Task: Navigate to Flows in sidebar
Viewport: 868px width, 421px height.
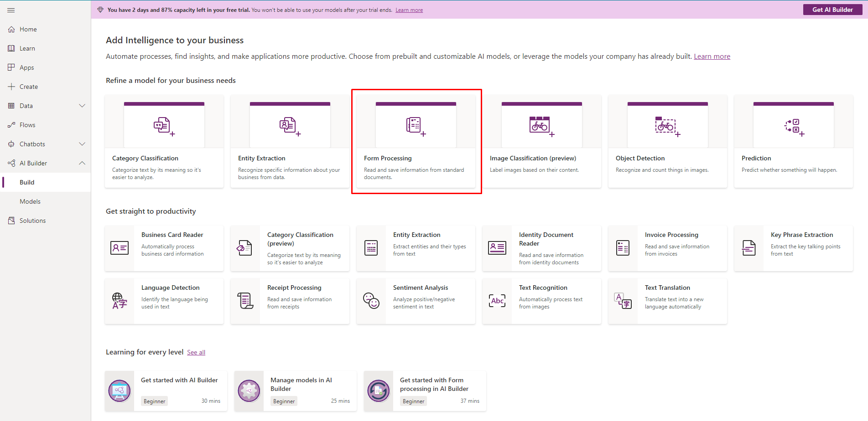Action: [27, 125]
